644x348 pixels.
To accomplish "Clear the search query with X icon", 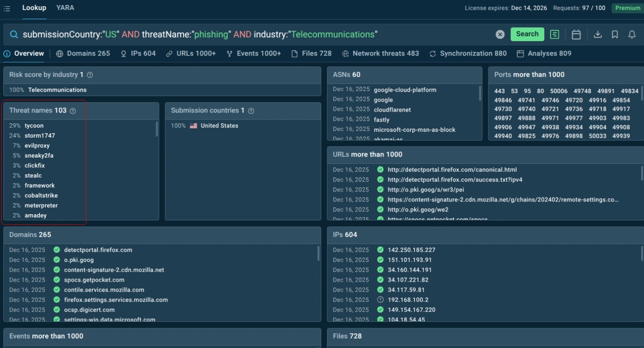I will coord(500,34).
